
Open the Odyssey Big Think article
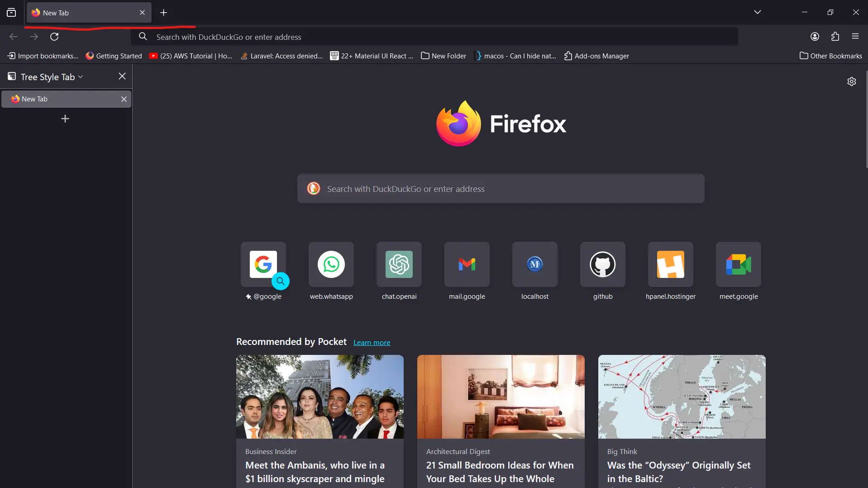[682, 421]
